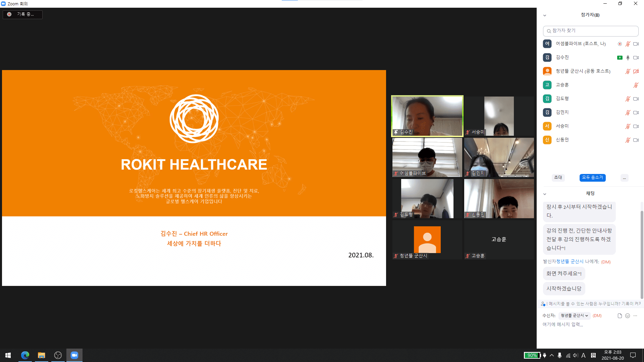Viewport: 644px width, 362px height.
Task: Select 서승미 row in participant list
Action: (x=590, y=126)
